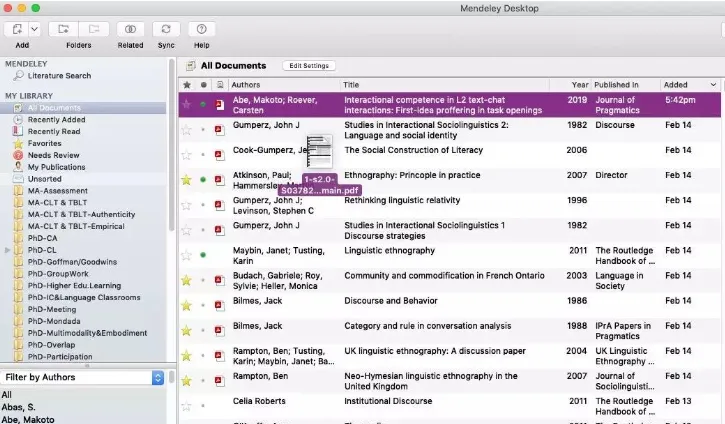Open the PhD-Goffman/Goodwins folder
The image size is (725, 424).
pyautogui.click(x=72, y=262)
